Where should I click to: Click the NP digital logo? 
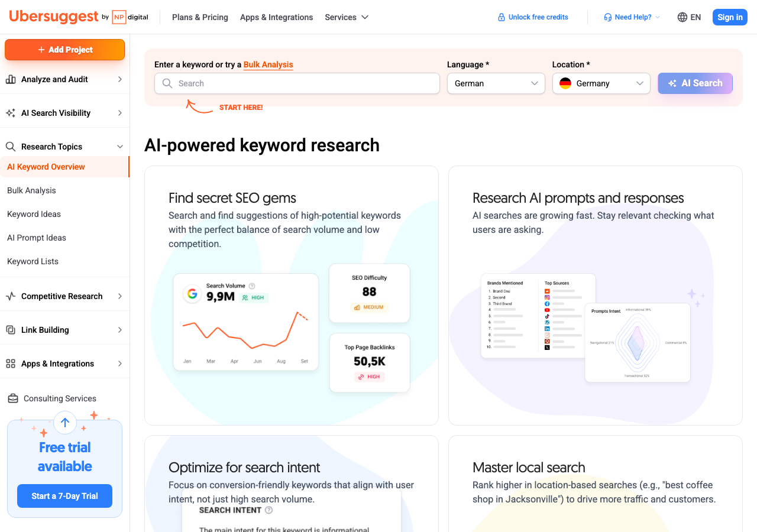130,17
